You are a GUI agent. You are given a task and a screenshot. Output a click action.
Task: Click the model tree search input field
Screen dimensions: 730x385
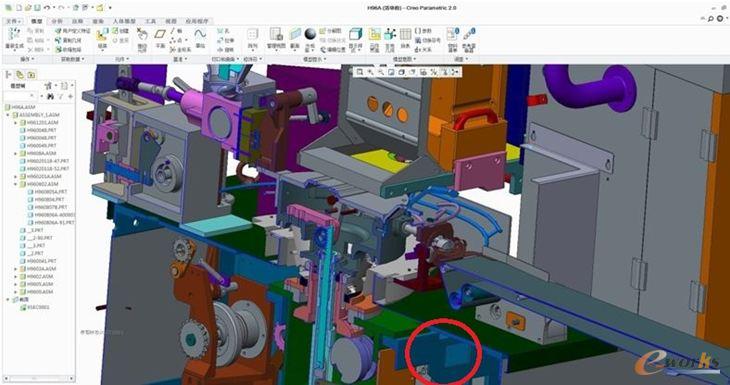point(21,96)
